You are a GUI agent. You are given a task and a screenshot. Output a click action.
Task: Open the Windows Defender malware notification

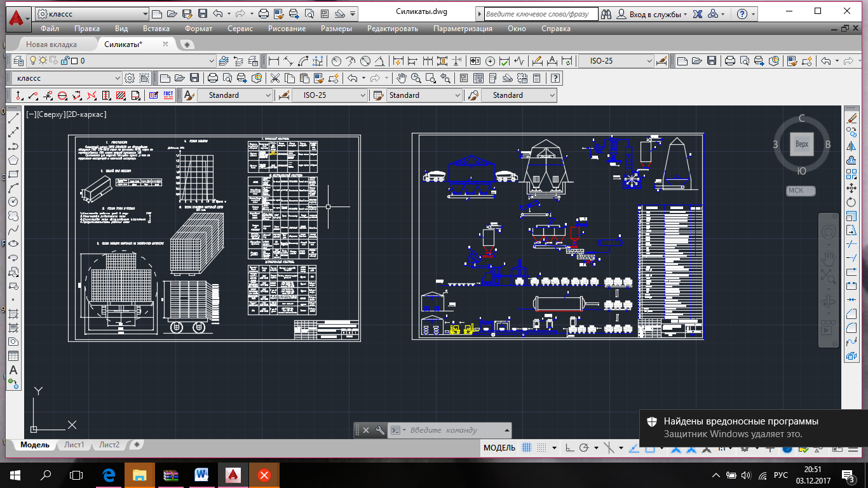pyautogui.click(x=754, y=428)
